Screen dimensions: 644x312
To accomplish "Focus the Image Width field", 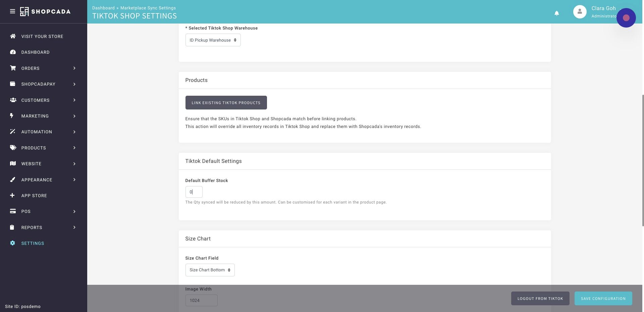I will tap(201, 300).
